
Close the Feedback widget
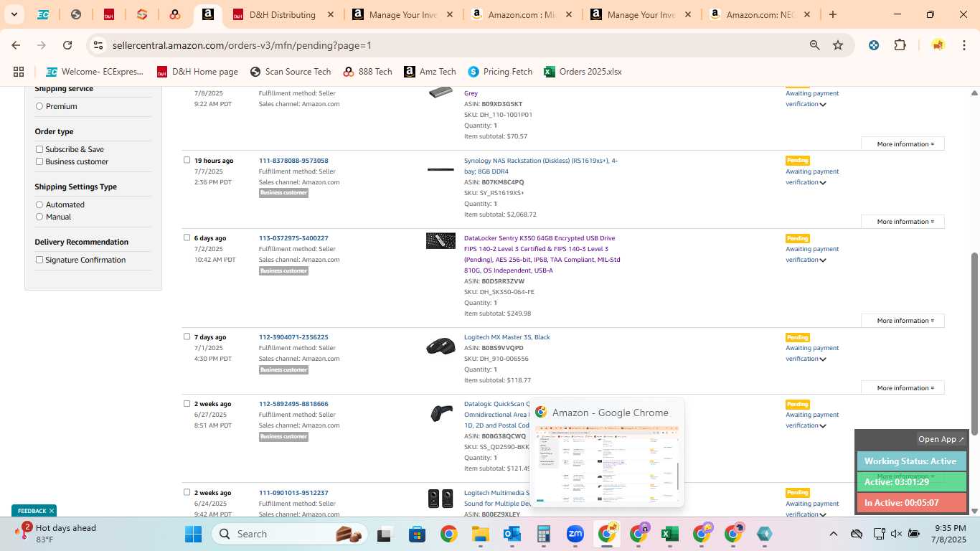[x=52, y=511]
